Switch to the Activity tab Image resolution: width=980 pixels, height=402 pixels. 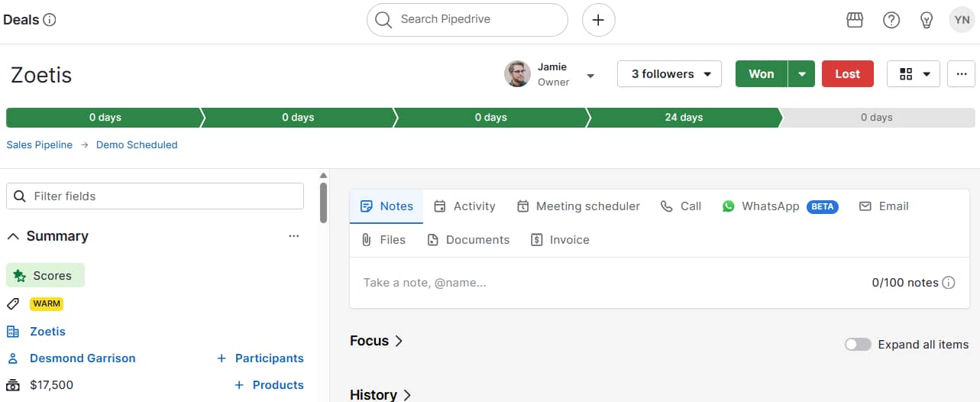click(x=464, y=206)
